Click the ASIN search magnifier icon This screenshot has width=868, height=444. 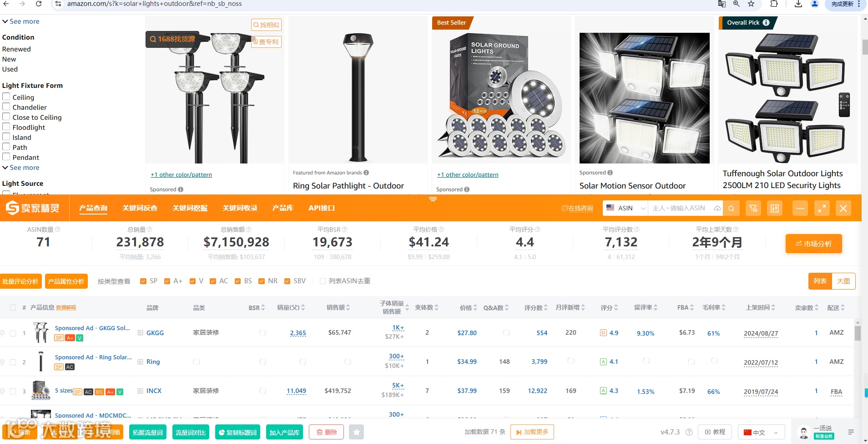[x=731, y=209]
